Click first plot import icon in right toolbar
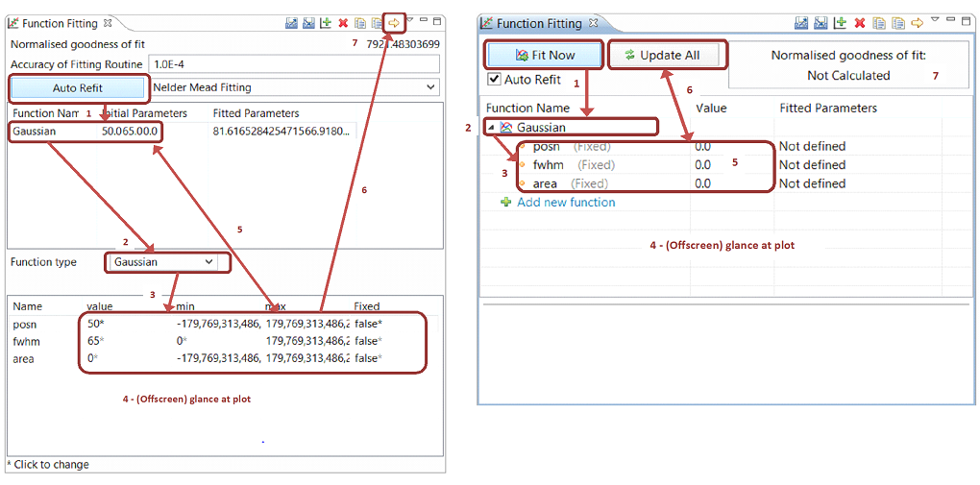The image size is (980, 485). coord(801,23)
